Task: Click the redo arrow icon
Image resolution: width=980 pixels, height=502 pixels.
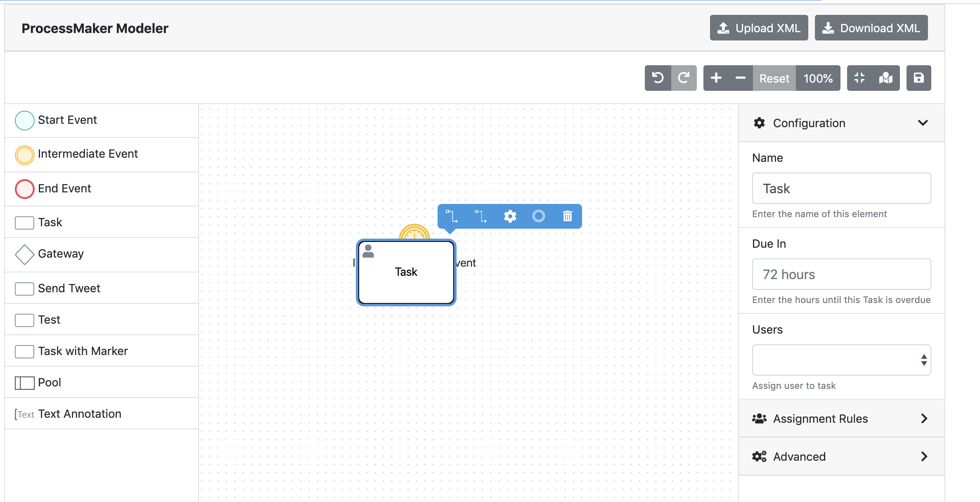Action: click(x=684, y=78)
